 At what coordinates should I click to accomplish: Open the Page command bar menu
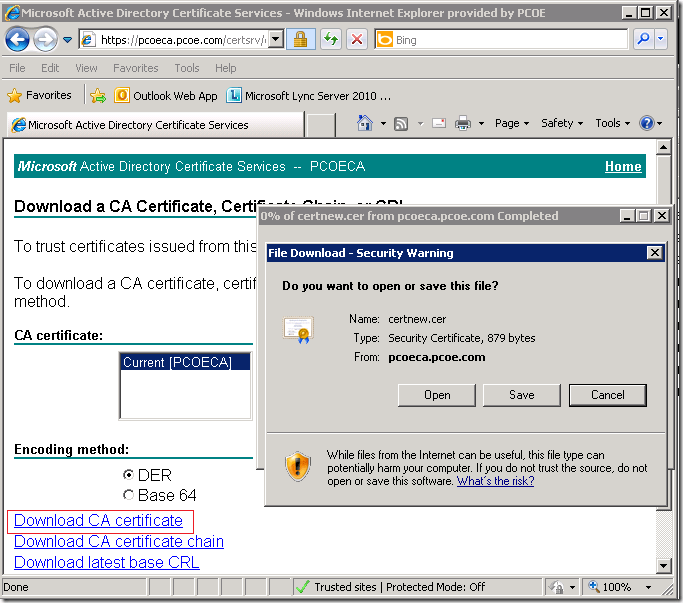pyautogui.click(x=512, y=123)
